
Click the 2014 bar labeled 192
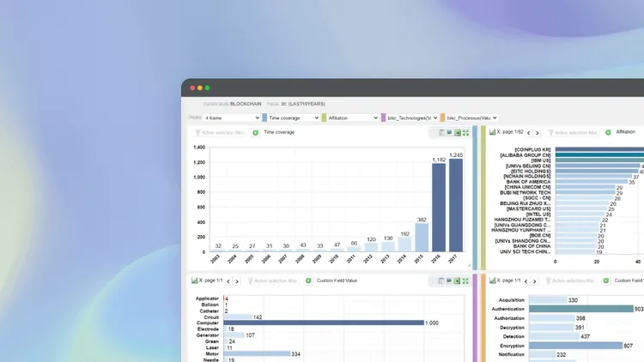404,244
